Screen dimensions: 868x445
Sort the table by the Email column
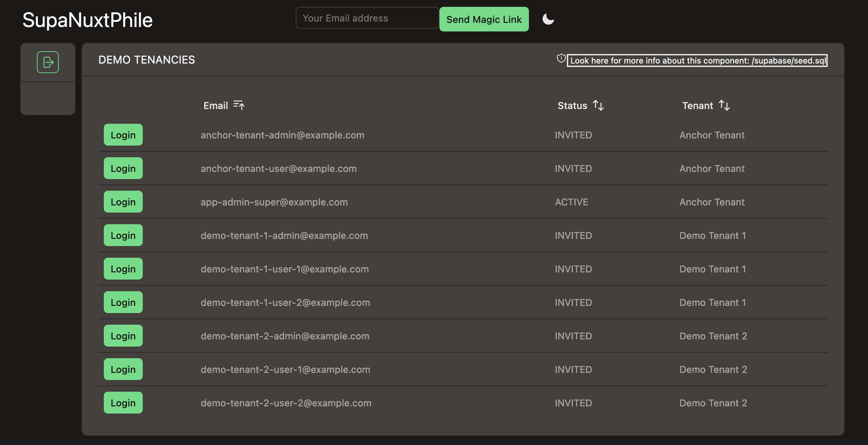tap(239, 105)
